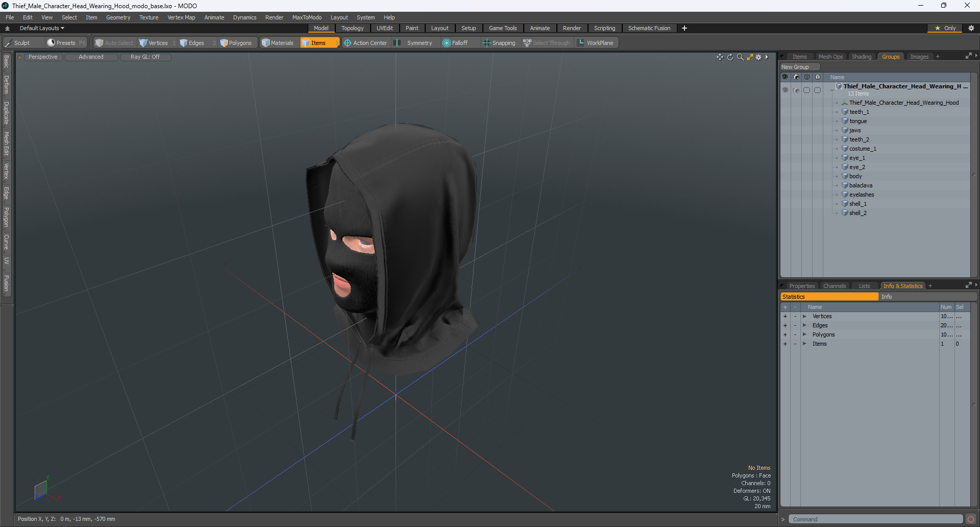Toggle the select checkbox for Thief_Male group
The width and height of the screenshot is (980, 527).
(x=807, y=90)
